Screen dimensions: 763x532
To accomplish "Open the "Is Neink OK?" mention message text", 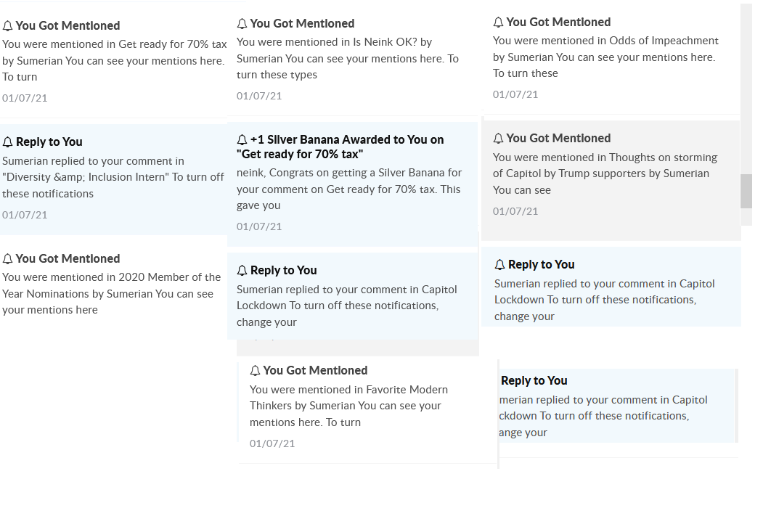I will pyautogui.click(x=347, y=59).
